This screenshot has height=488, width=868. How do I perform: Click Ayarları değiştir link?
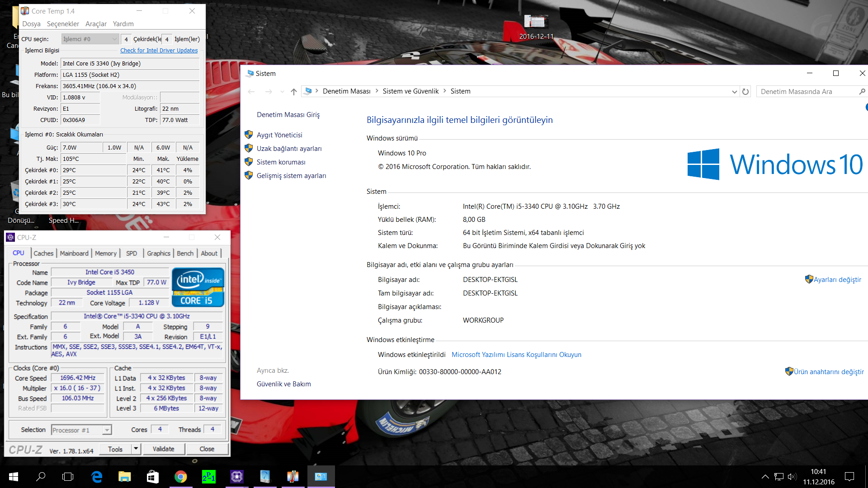tap(837, 280)
